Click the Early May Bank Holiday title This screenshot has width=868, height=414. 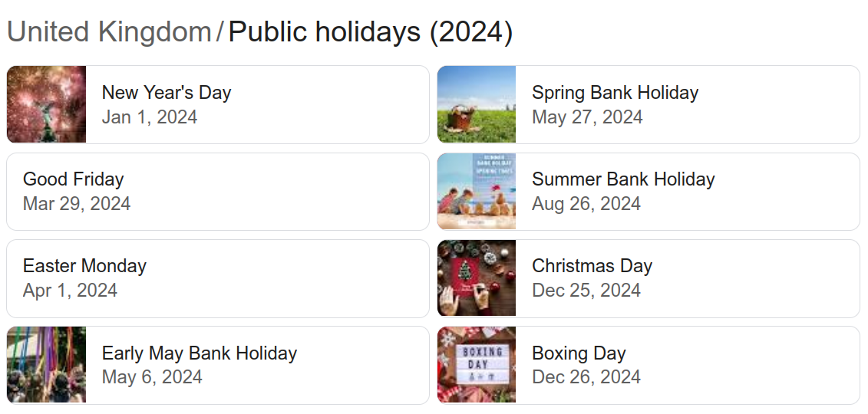pyautogui.click(x=200, y=353)
